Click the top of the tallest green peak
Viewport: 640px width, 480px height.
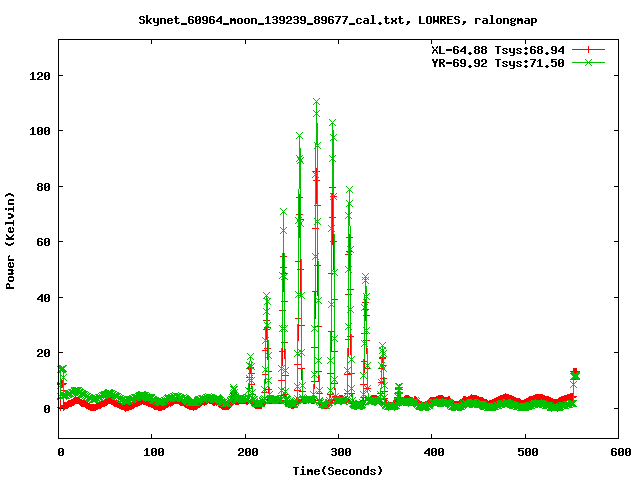tap(316, 102)
